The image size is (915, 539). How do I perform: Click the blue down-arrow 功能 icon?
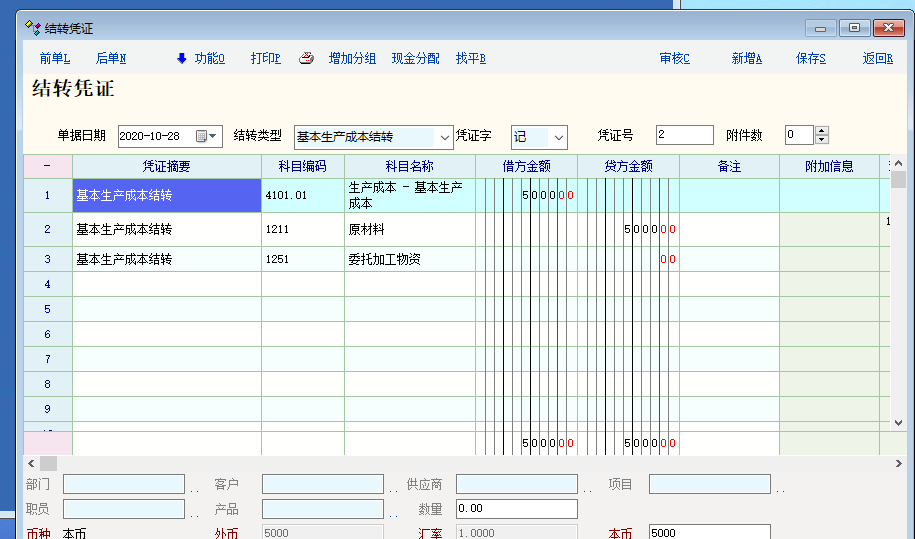[181, 59]
